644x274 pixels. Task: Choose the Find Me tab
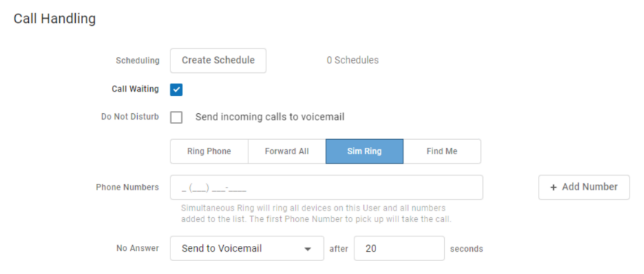pyautogui.click(x=442, y=151)
